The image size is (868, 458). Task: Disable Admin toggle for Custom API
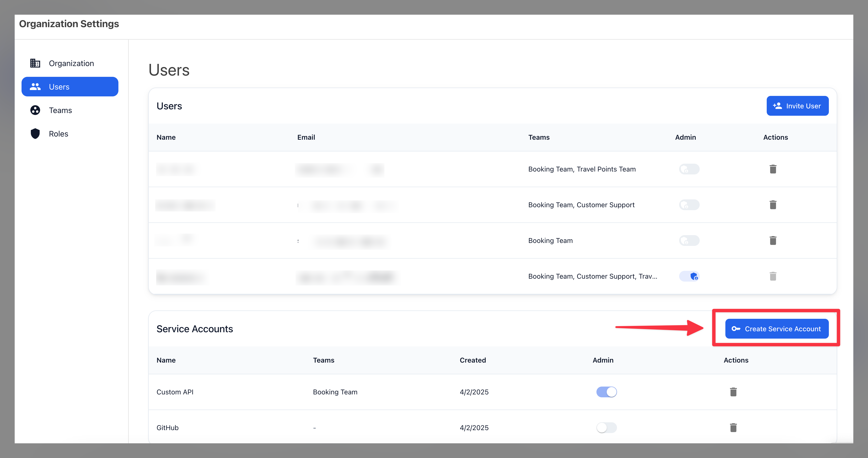pos(606,392)
